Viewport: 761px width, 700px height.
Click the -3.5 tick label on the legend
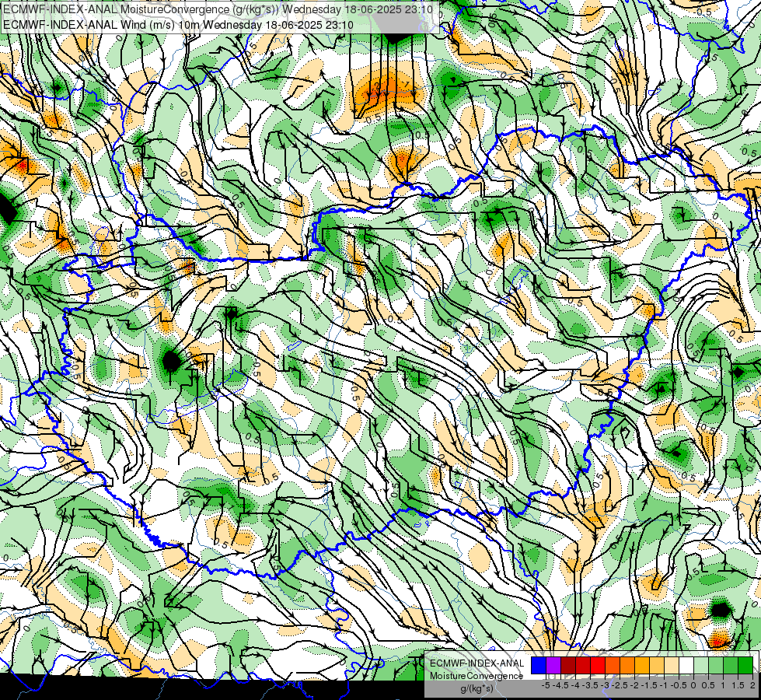click(590, 685)
